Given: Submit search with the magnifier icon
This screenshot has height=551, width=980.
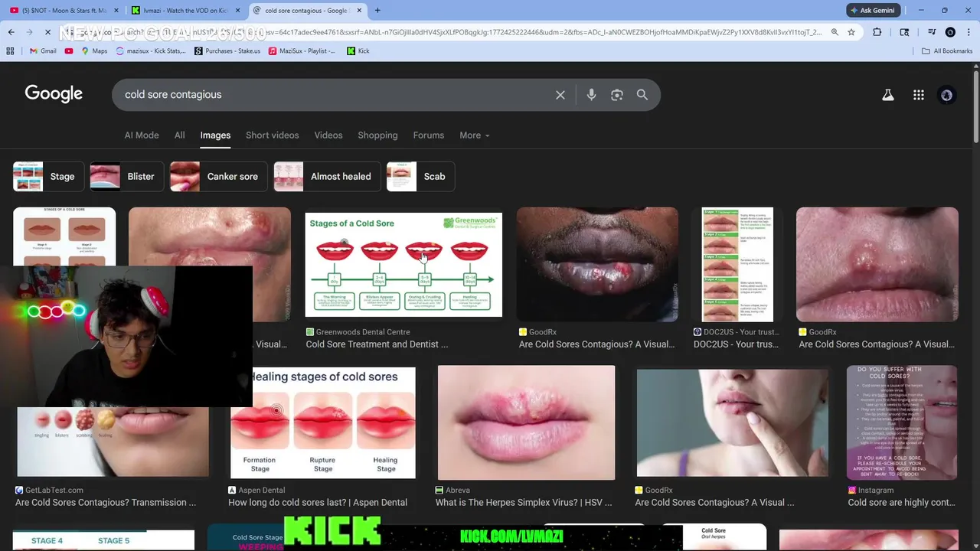Looking at the screenshot, I should [642, 95].
